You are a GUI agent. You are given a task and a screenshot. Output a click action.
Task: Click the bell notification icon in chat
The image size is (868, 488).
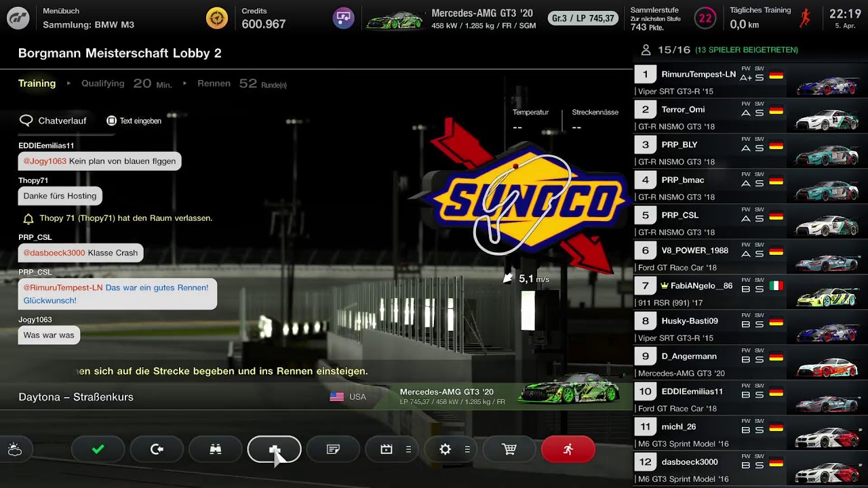[28, 219]
